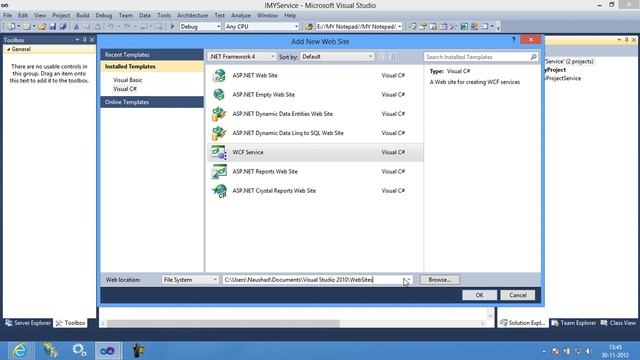Switch to the Solution Explorer tab
Screen dimensions: 640x360
pyautogui.click(x=522, y=323)
